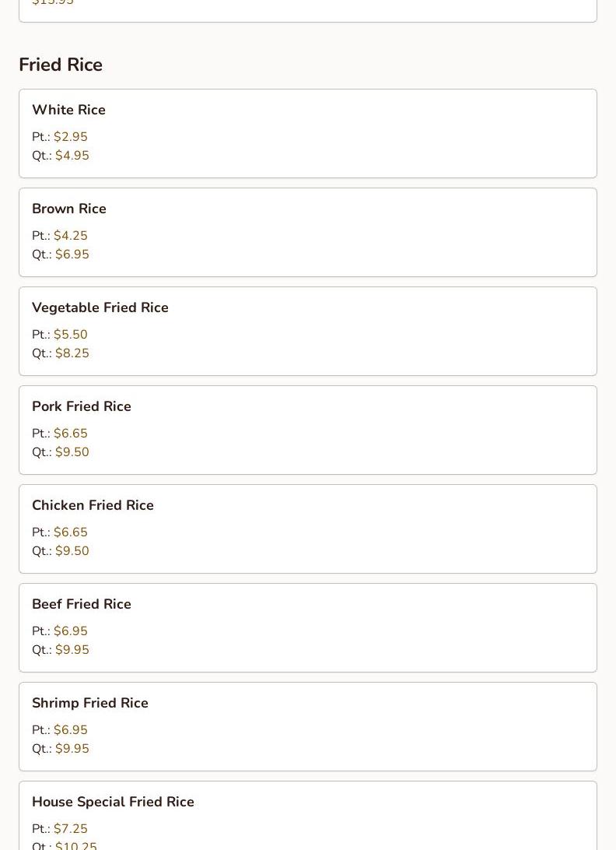
Task: Select Vegetable Fried Rice pint $5.50
Action: (71, 335)
